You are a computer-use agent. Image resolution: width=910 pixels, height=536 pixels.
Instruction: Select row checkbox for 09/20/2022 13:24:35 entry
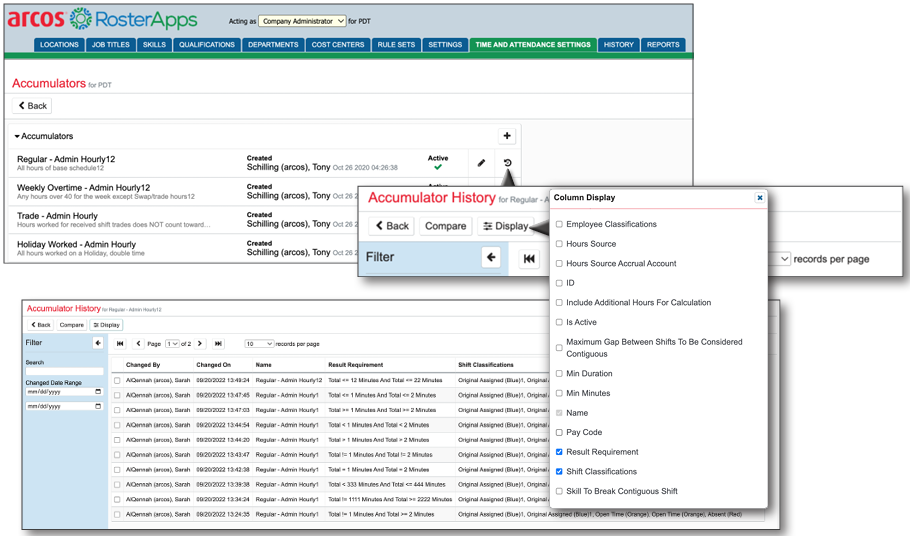click(117, 514)
